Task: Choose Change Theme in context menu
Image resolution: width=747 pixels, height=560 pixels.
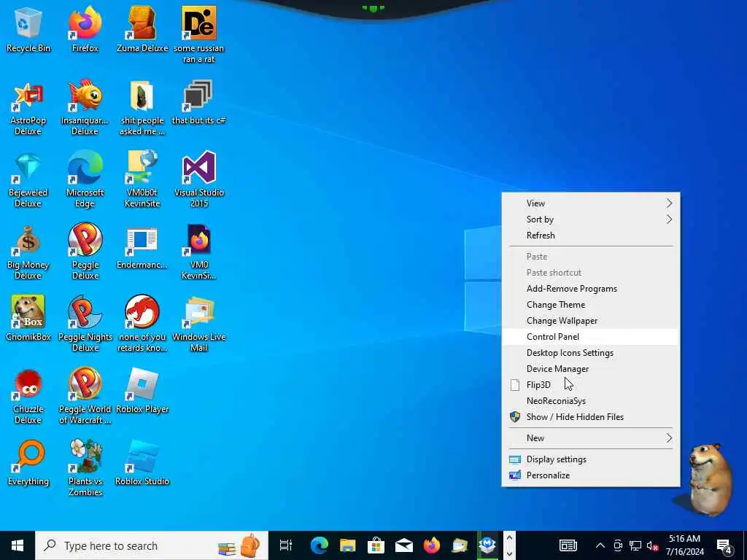Action: point(591,305)
